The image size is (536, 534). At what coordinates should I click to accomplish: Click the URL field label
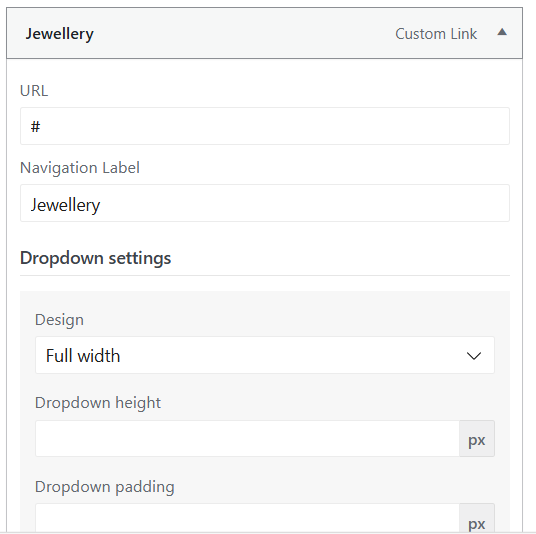(x=34, y=91)
